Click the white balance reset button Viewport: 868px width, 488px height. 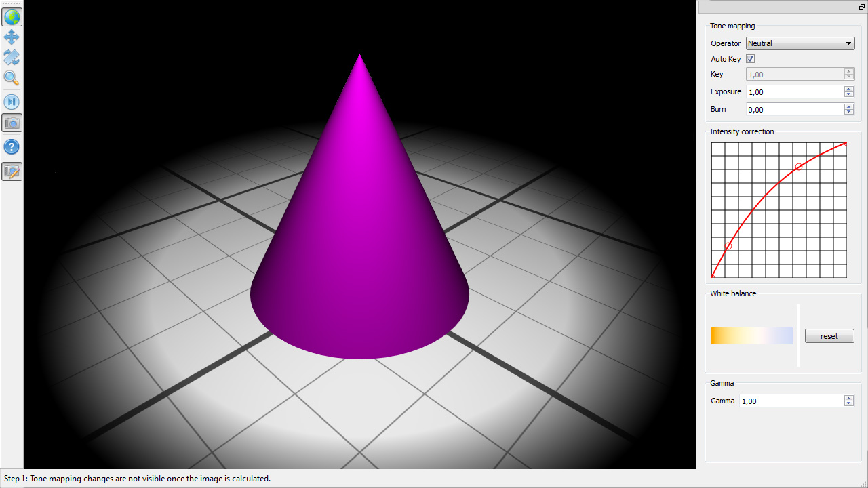829,335
